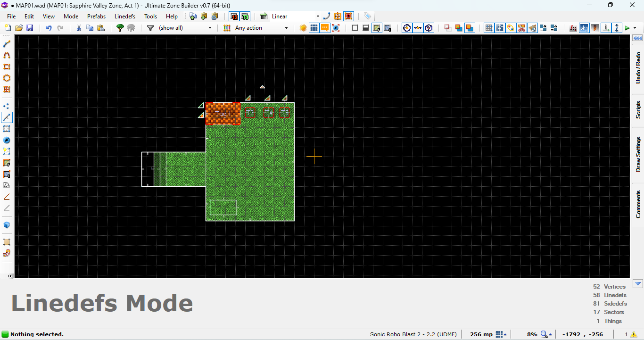Insert prefab green tree icon
This screenshot has width=644, height=340.
coord(120,28)
